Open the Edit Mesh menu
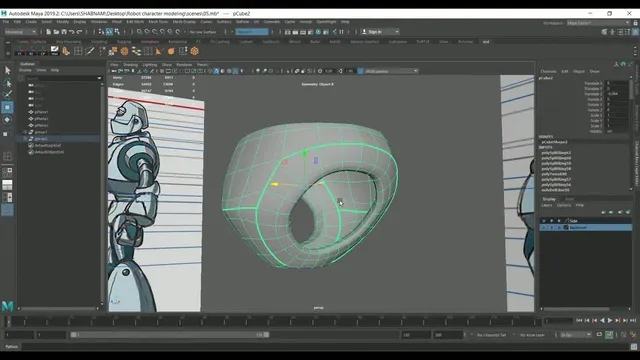This screenshot has height=360, width=640. click(135, 22)
